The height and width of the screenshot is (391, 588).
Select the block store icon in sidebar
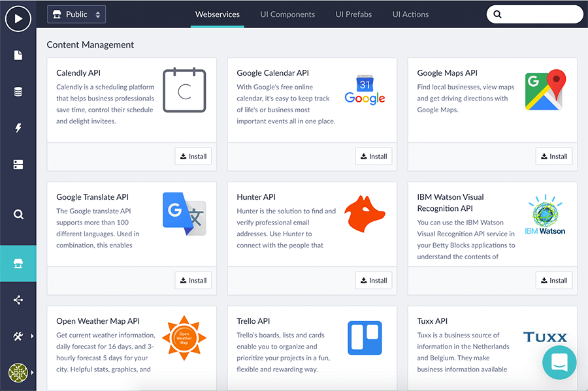click(18, 264)
